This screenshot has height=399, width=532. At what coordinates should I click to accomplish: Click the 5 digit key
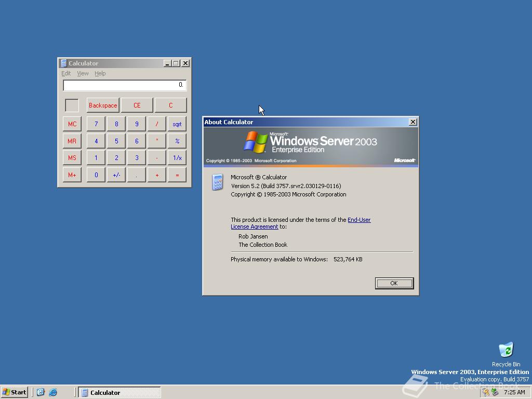[116, 141]
